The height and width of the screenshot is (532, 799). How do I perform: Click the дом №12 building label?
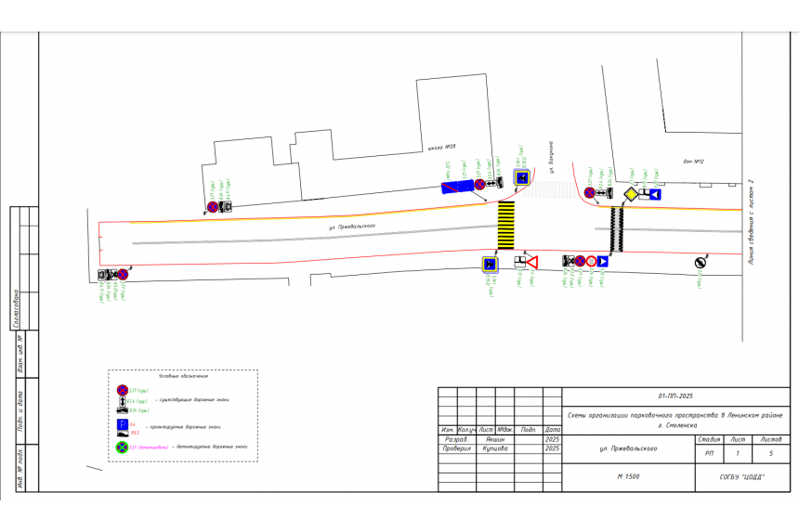(x=693, y=162)
